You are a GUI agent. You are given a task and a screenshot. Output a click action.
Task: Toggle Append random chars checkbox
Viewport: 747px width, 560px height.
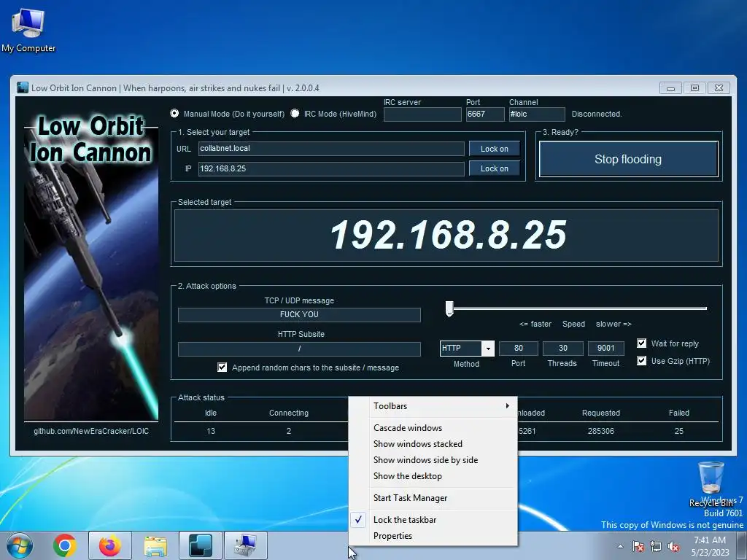(222, 367)
